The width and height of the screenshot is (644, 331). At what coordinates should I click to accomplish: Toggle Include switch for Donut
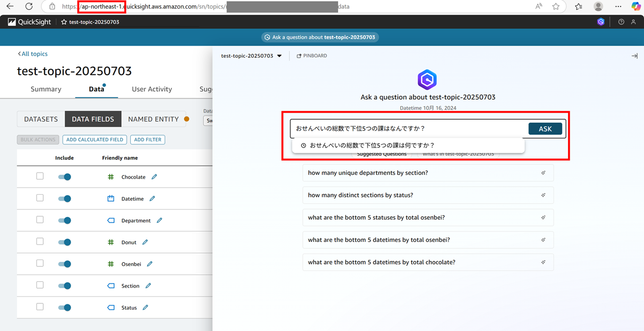64,242
